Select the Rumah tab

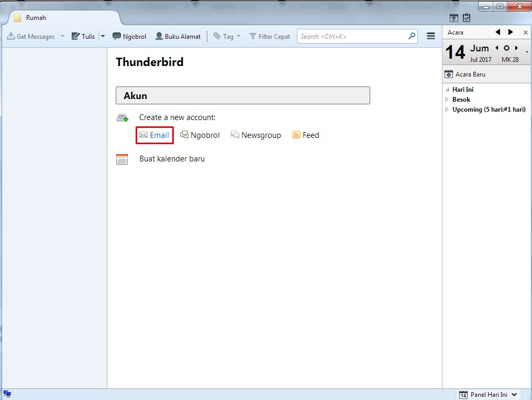coord(37,17)
